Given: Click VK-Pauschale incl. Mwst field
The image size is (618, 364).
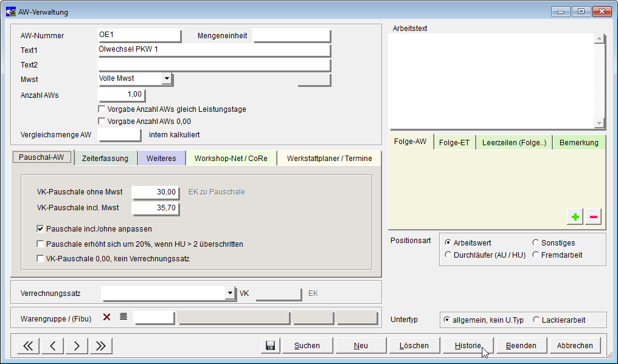Looking at the screenshot, I should point(155,208).
